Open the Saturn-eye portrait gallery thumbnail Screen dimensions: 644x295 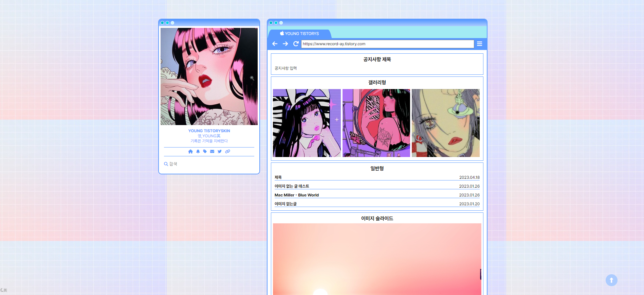pyautogui.click(x=446, y=123)
